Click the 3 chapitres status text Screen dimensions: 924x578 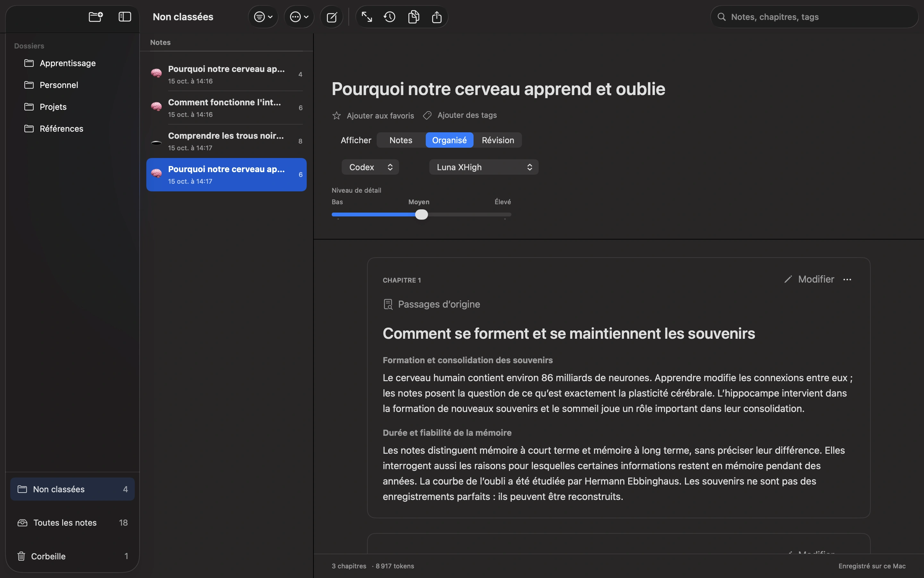tap(349, 566)
